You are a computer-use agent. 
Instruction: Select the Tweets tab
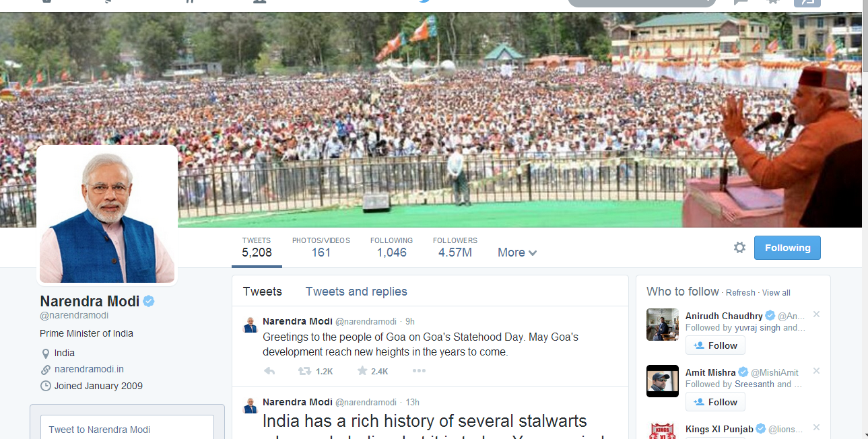(263, 292)
